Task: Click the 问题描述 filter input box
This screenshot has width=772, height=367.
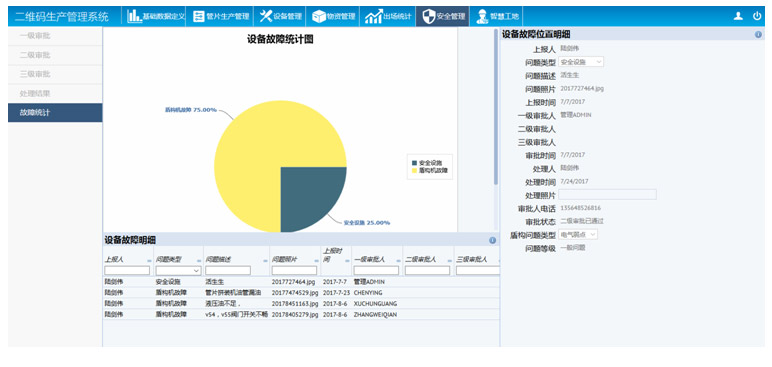Action: click(x=228, y=270)
